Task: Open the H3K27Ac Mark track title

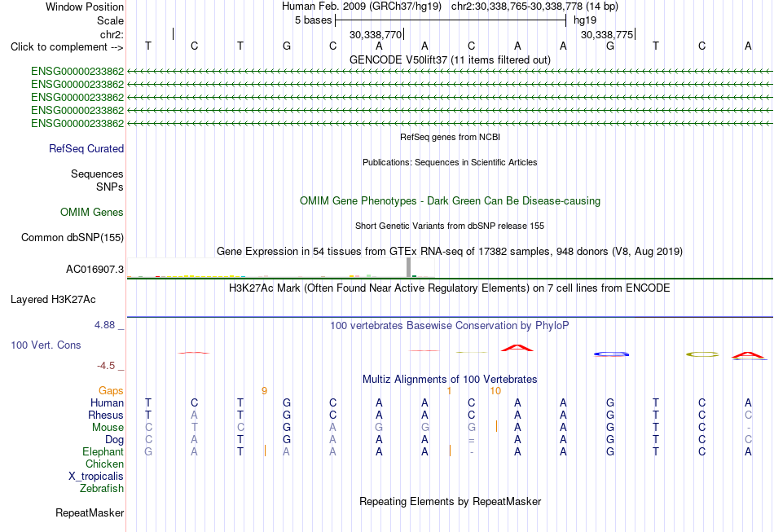Action: click(x=450, y=288)
